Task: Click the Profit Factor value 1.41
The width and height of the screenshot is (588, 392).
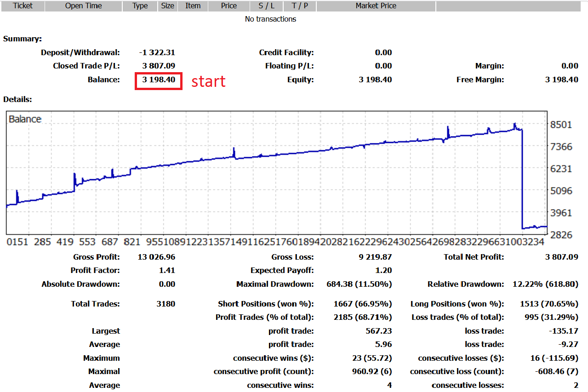Action: [x=167, y=271]
